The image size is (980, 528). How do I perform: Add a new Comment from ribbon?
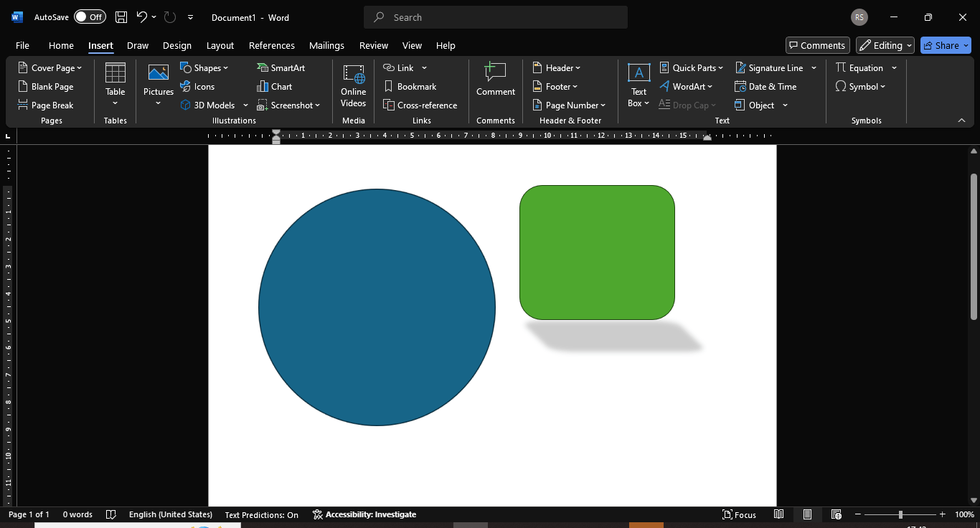496,79
